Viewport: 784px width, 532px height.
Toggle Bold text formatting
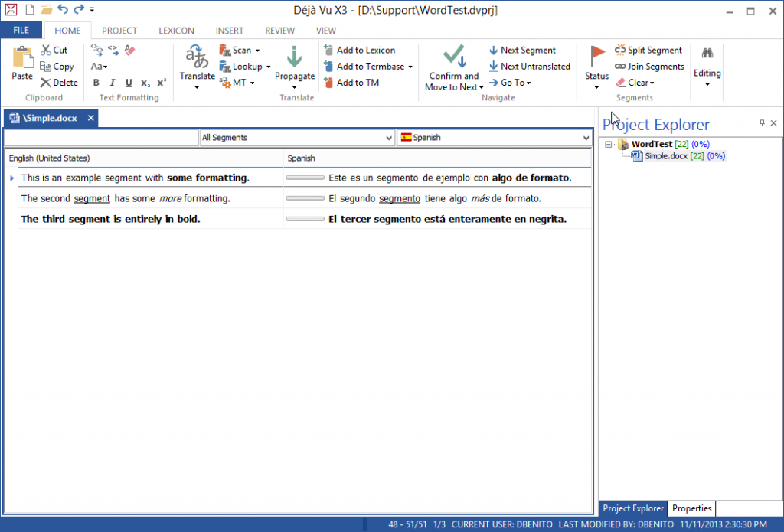click(96, 83)
